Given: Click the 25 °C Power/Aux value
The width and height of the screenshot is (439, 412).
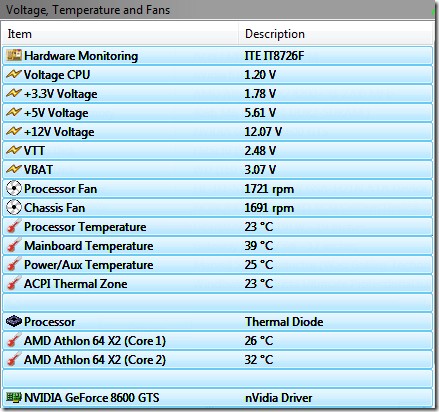Looking at the screenshot, I should pyautogui.click(x=259, y=265).
